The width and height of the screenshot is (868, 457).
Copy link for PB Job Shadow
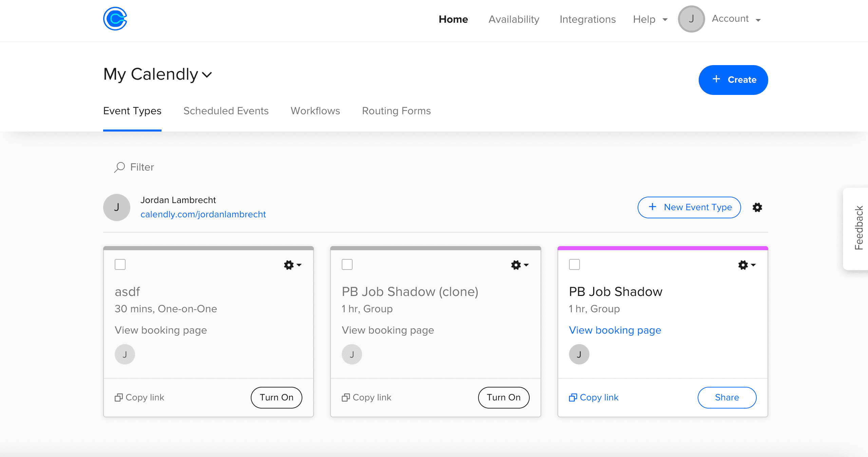pos(594,397)
